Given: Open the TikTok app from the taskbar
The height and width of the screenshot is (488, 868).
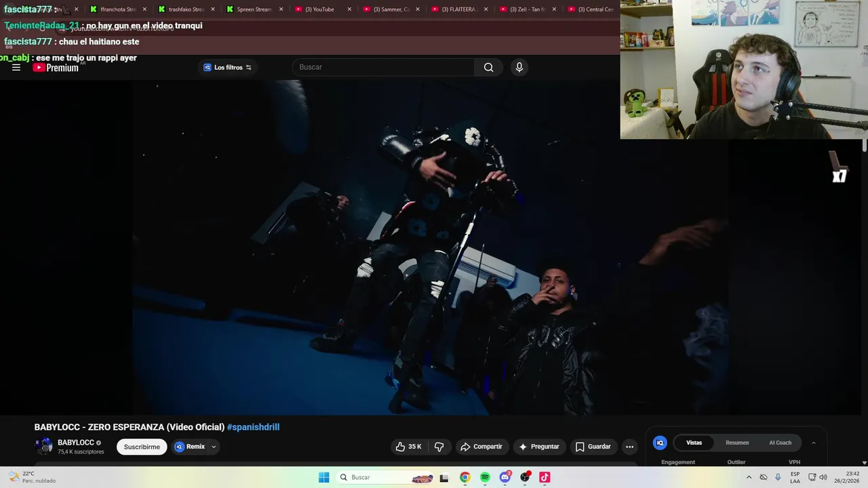Looking at the screenshot, I should pyautogui.click(x=545, y=477).
